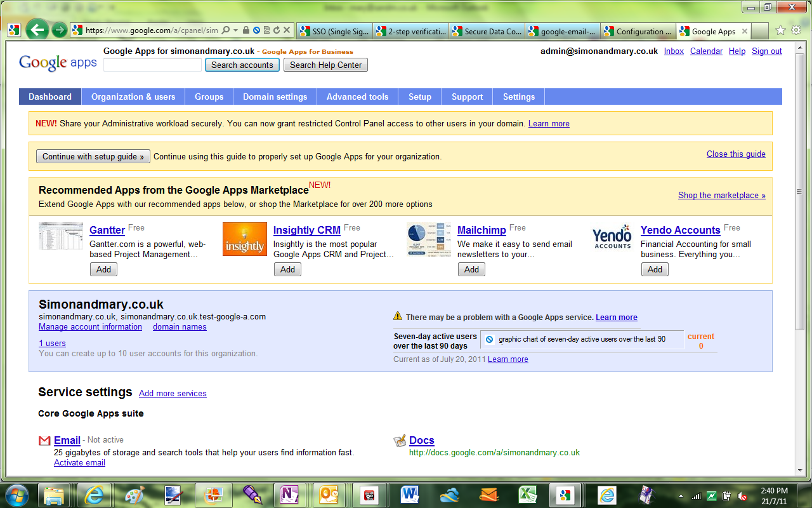The width and height of the screenshot is (812, 508).
Task: Click the blue blocked-content icon in the address bar
Action: [256, 30]
